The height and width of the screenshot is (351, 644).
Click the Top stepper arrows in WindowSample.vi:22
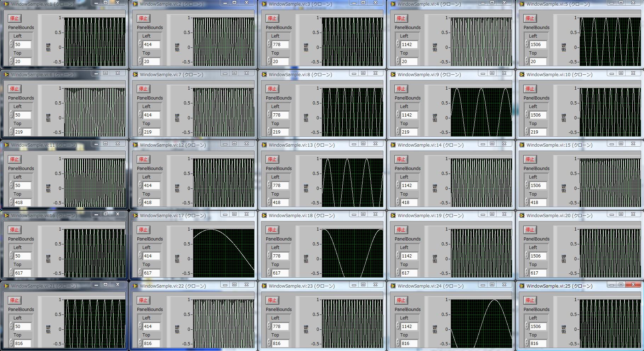(141, 343)
